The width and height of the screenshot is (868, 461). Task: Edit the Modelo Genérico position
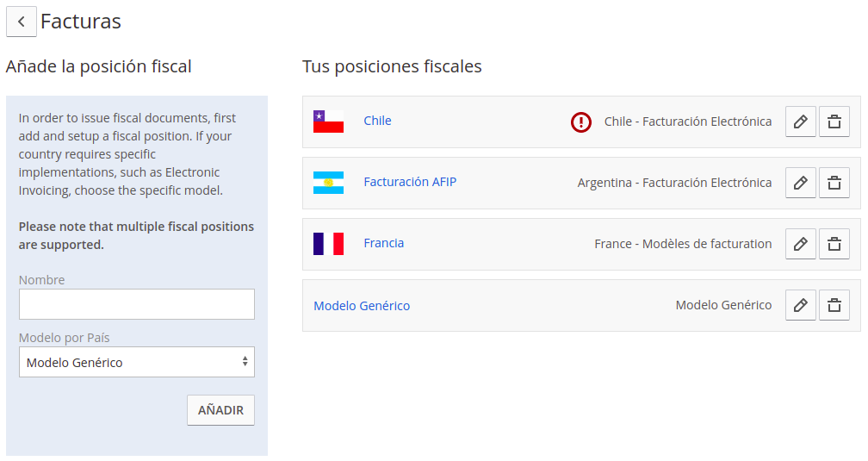click(801, 305)
